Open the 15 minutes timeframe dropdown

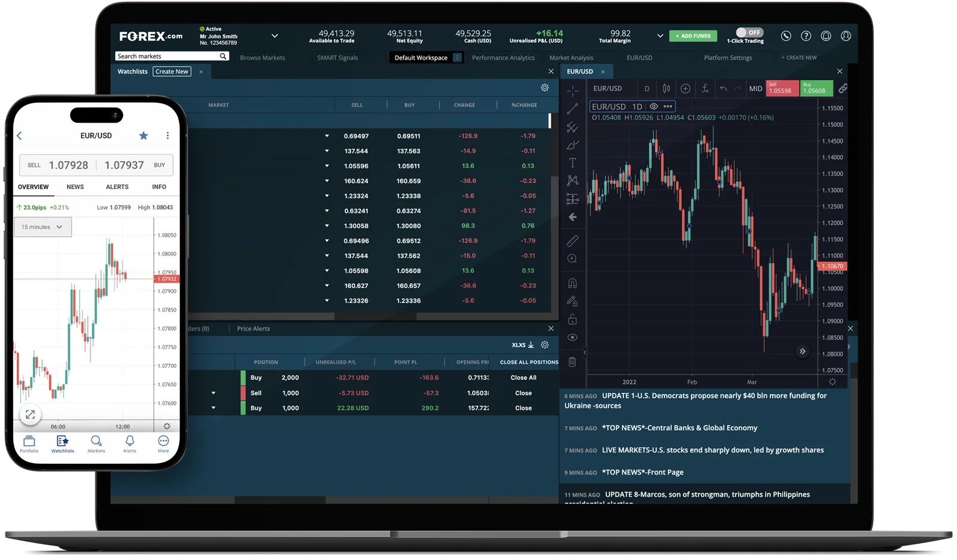[x=42, y=227]
